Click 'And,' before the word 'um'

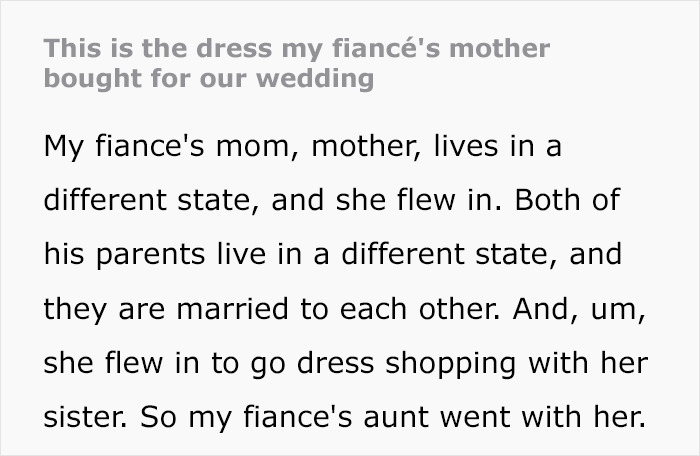tap(538, 309)
